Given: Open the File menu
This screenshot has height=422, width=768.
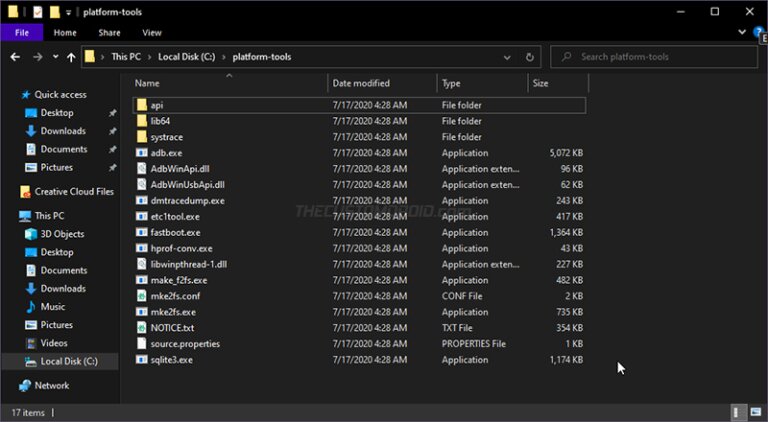Looking at the screenshot, I should [20, 32].
